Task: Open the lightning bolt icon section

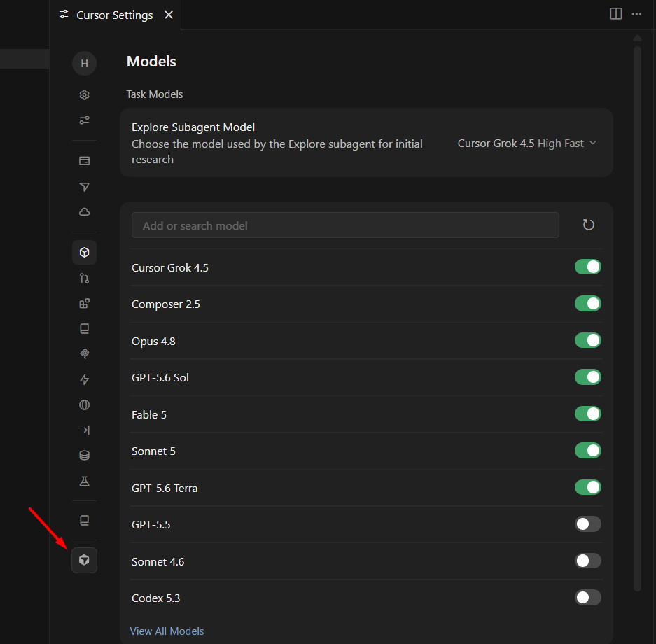Action: (84, 379)
